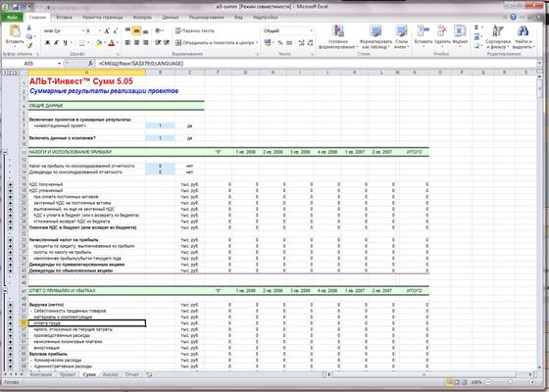Viewport: 549px width, 392px height.
Task: Click Merge and Center (Объединить и поместить в центре)
Action: (216, 43)
